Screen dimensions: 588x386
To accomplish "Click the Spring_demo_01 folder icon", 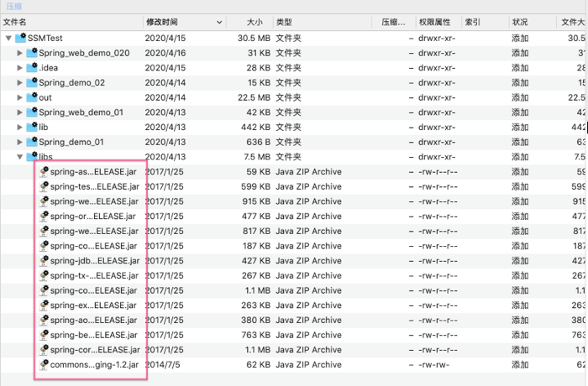I will click(32, 141).
